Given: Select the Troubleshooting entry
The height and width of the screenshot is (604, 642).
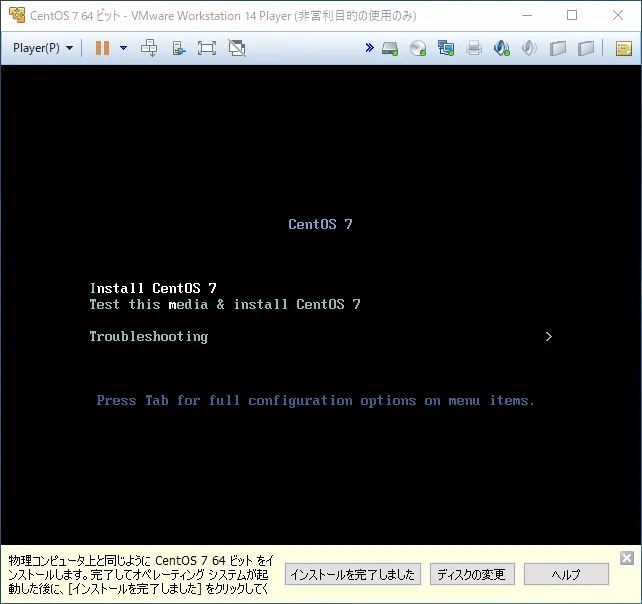Looking at the screenshot, I should point(149,337).
